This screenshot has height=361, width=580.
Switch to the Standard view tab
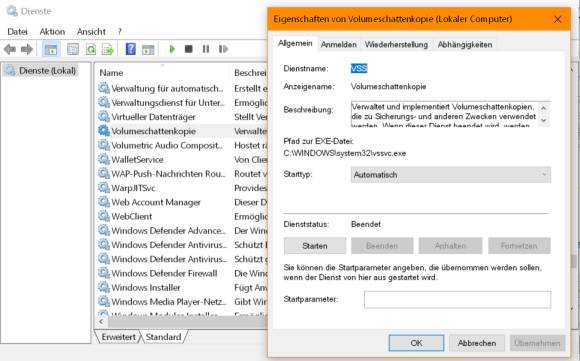[x=163, y=337]
